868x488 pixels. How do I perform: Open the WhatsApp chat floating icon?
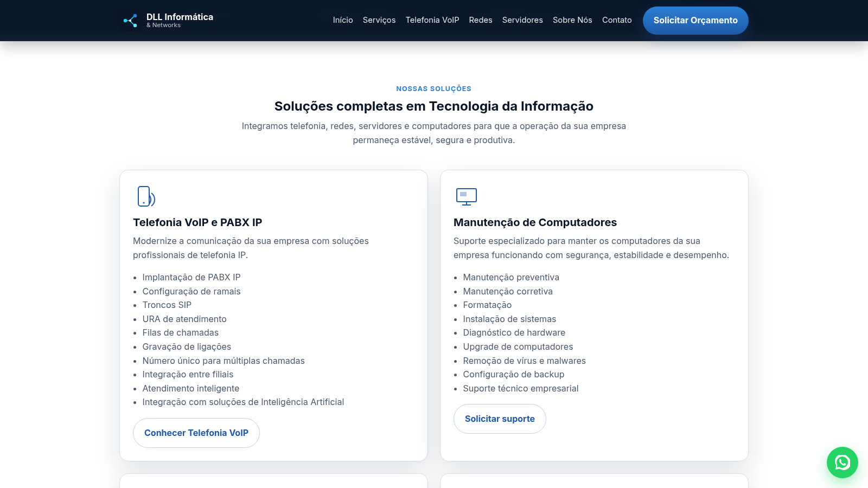coord(842,463)
